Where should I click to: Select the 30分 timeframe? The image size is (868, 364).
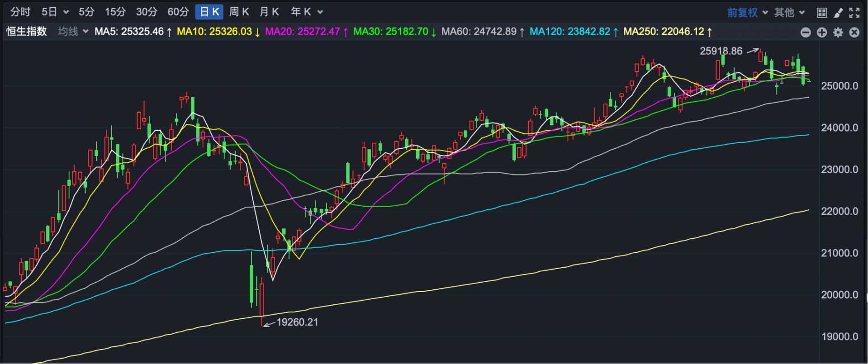tap(147, 12)
